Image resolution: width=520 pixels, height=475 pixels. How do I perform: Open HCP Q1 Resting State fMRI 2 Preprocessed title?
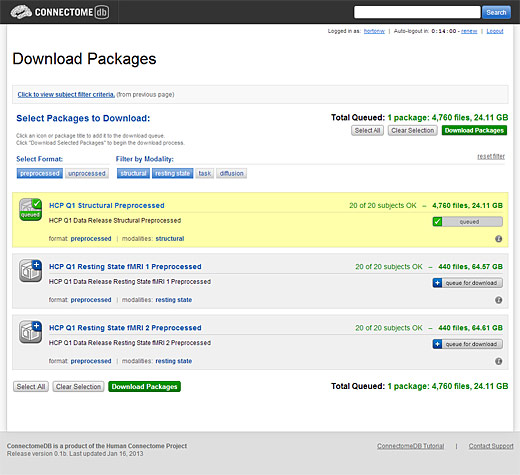125,328
